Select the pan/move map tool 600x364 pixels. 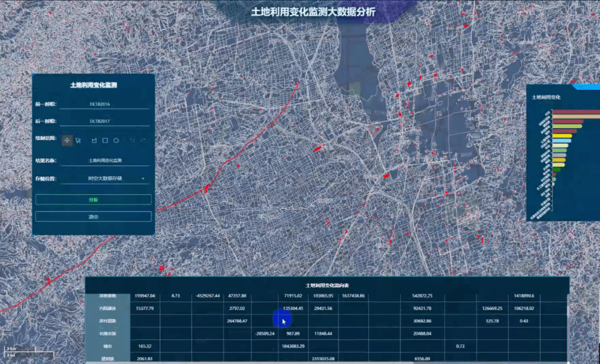[x=67, y=141]
